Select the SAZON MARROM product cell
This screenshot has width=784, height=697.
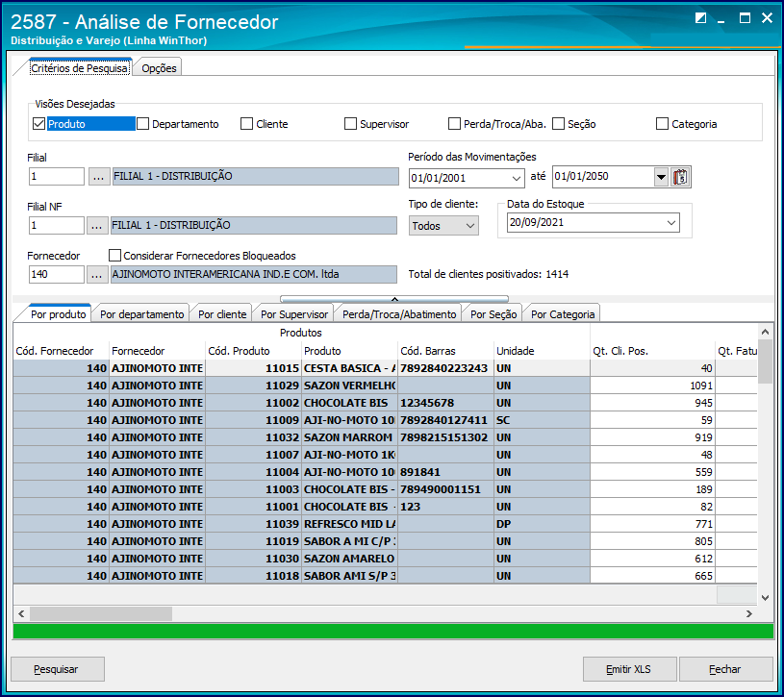click(x=349, y=437)
